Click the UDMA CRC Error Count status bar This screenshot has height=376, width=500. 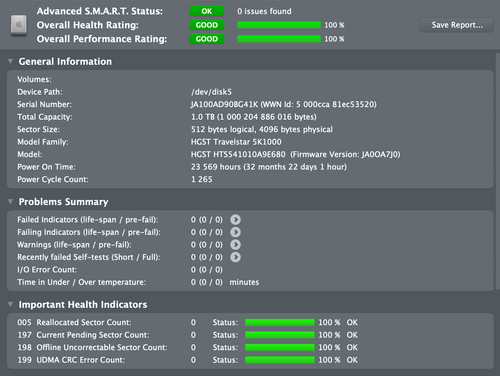tap(280, 360)
